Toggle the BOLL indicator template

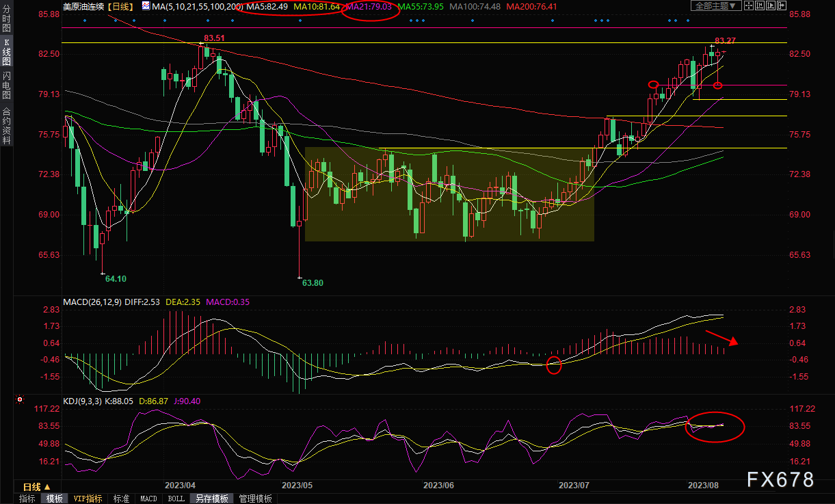[x=176, y=499]
